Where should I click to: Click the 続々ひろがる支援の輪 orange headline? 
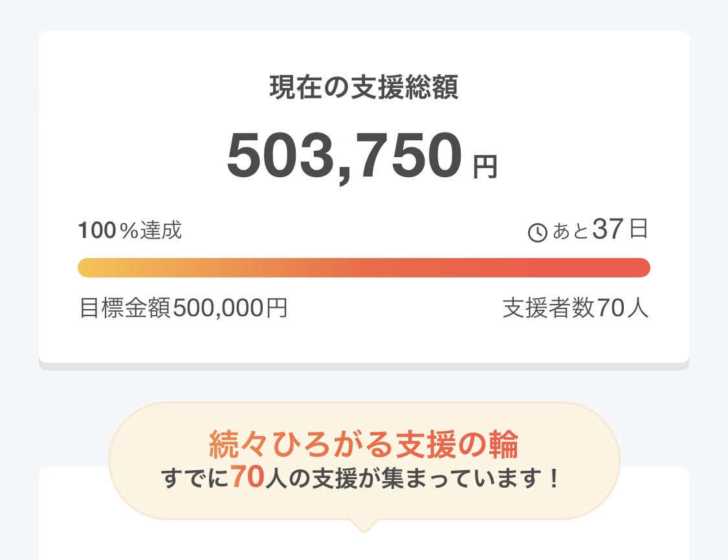click(x=364, y=444)
